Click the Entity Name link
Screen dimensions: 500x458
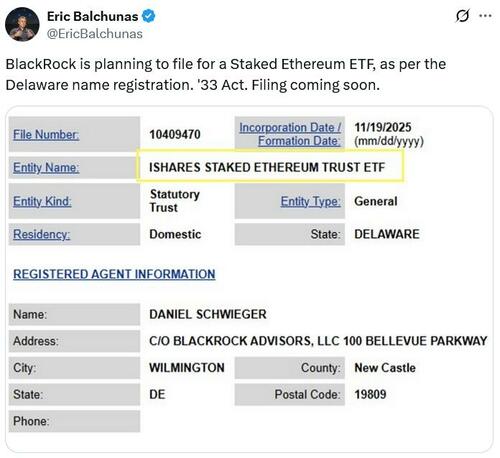coord(46,167)
